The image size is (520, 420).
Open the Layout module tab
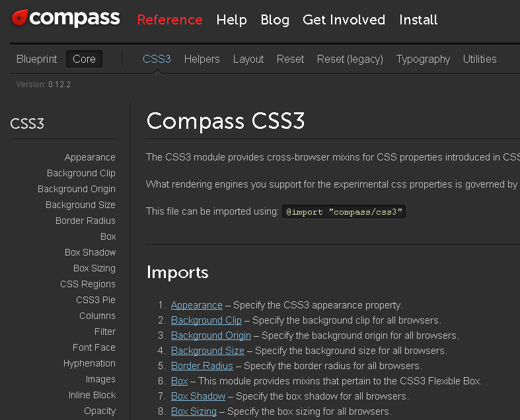click(248, 59)
